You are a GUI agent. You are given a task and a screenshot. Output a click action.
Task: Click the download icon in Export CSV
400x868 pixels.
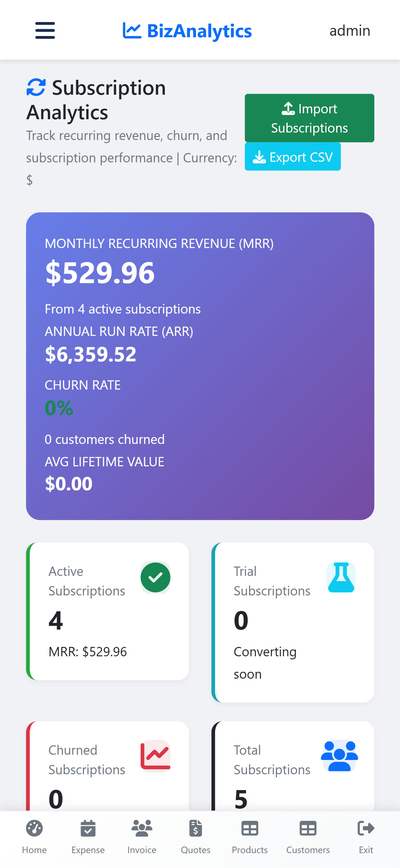pos(259,157)
